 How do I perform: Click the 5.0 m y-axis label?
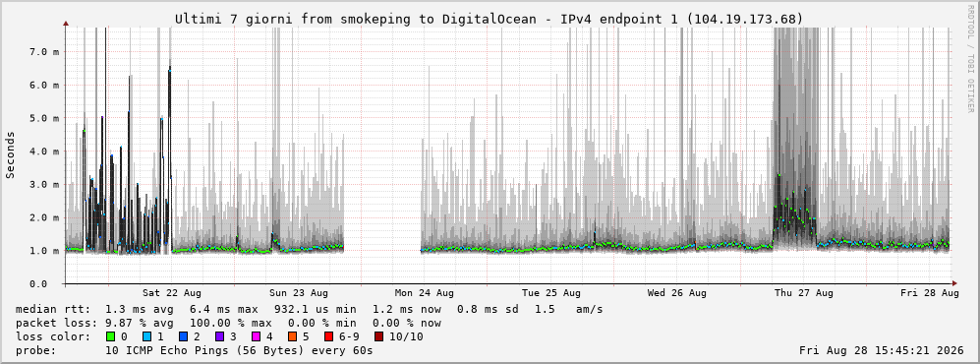[44, 118]
